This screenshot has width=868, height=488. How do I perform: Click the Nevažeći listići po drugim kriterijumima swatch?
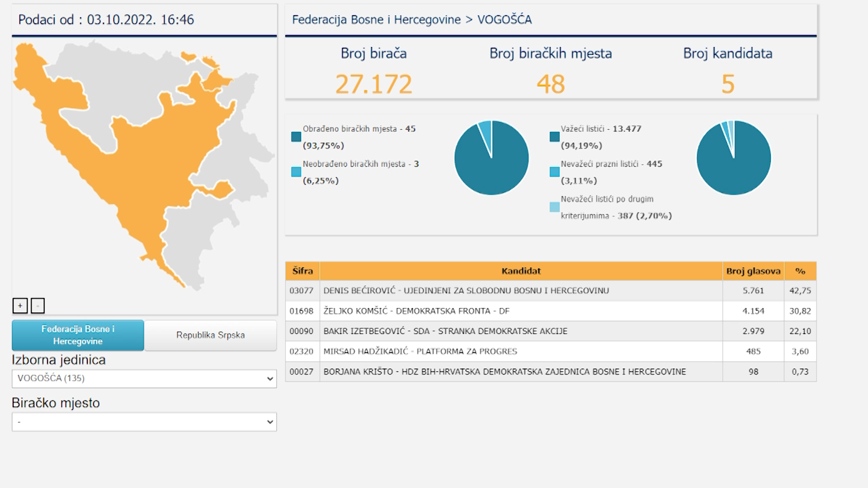[554, 207]
